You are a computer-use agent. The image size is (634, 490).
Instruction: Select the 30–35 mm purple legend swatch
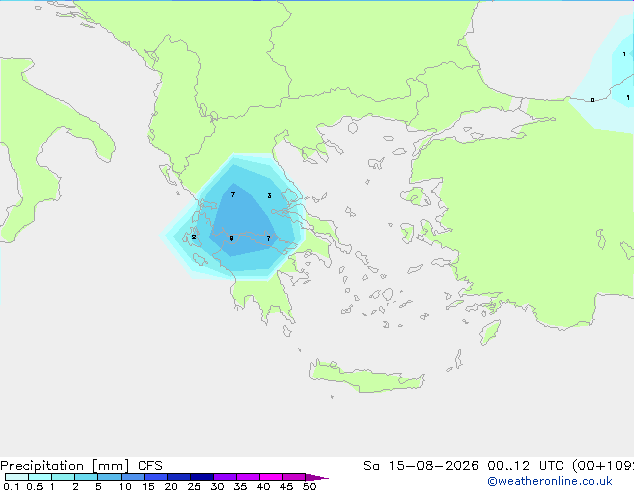tap(225, 477)
